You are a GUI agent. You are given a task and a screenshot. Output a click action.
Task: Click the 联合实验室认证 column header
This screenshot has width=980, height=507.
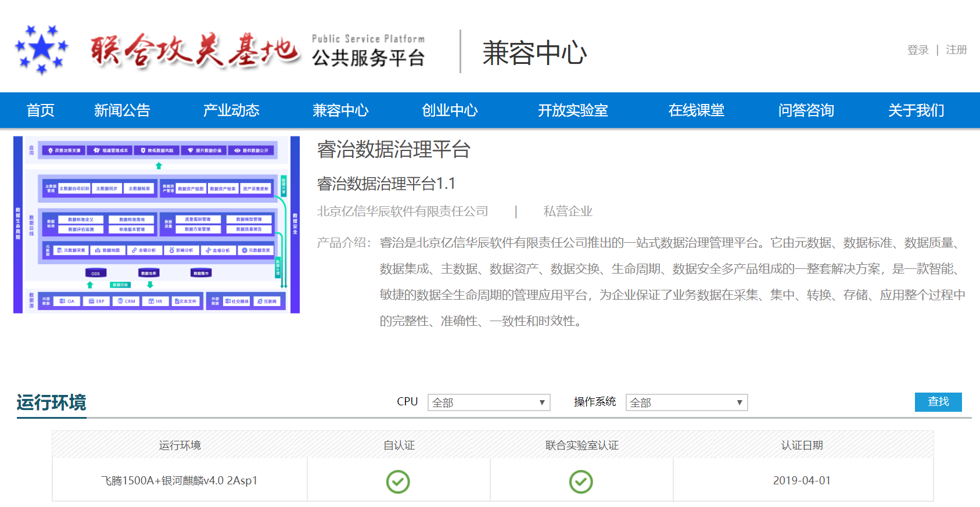tap(581, 445)
